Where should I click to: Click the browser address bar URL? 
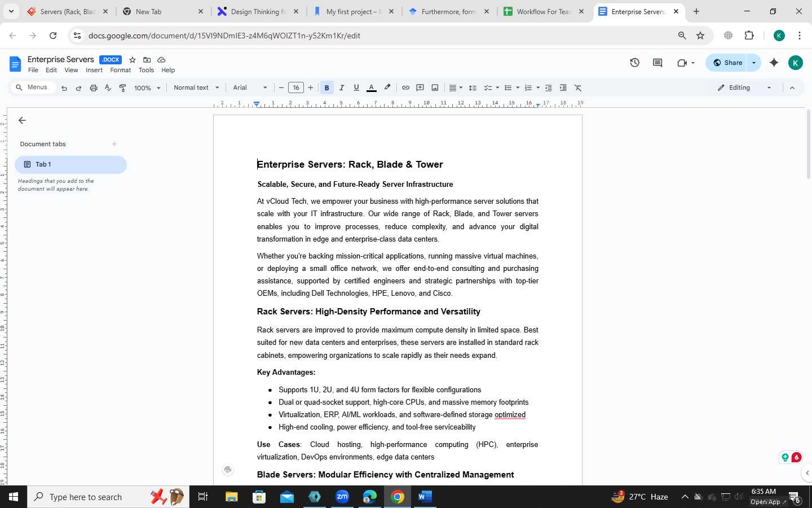(x=224, y=36)
